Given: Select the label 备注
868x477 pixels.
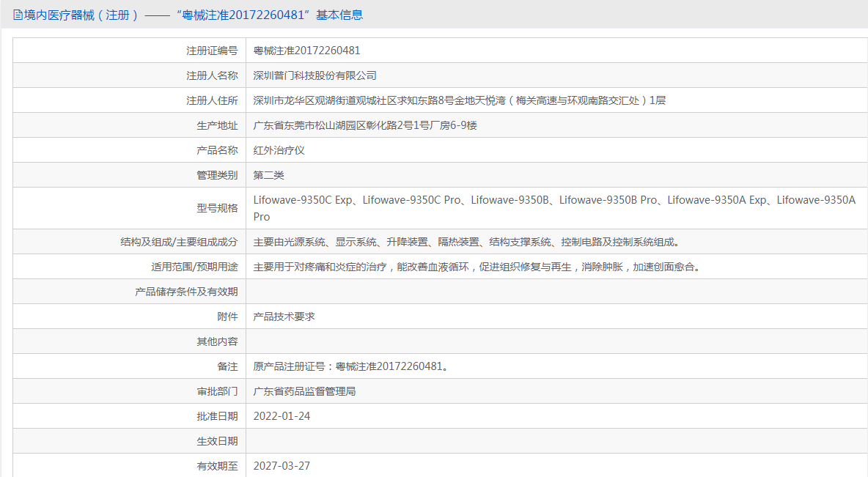Looking at the screenshot, I should [x=227, y=366].
